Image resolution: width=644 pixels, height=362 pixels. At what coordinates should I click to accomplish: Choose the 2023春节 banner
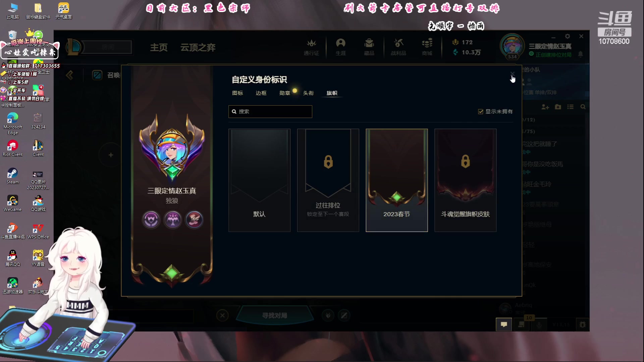[397, 180]
